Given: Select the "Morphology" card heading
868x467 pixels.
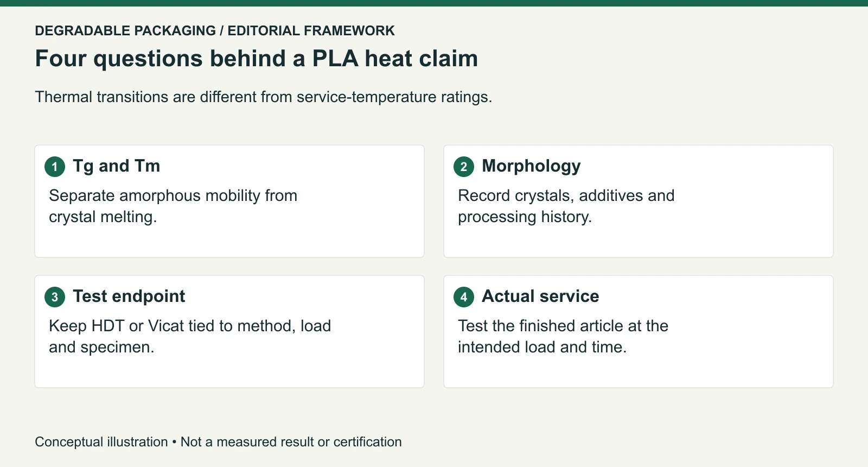Looking at the screenshot, I should 531,166.
